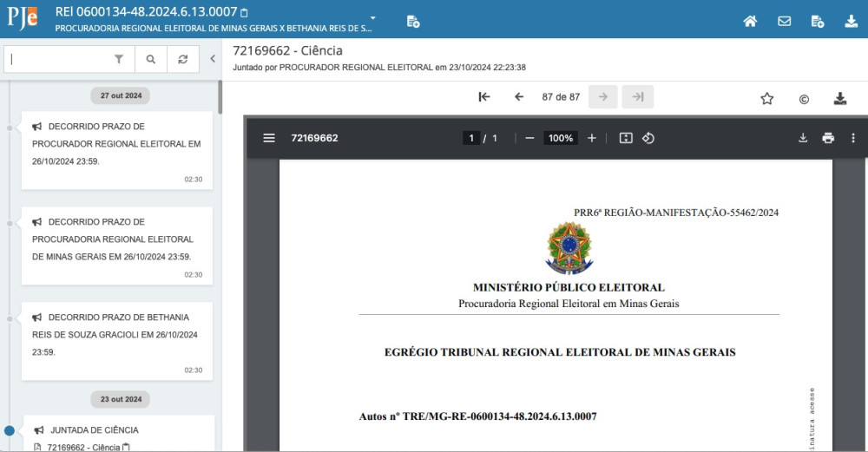Image resolution: width=868 pixels, height=452 pixels.
Task: Click the copyright certificate icon
Action: coord(804,99)
